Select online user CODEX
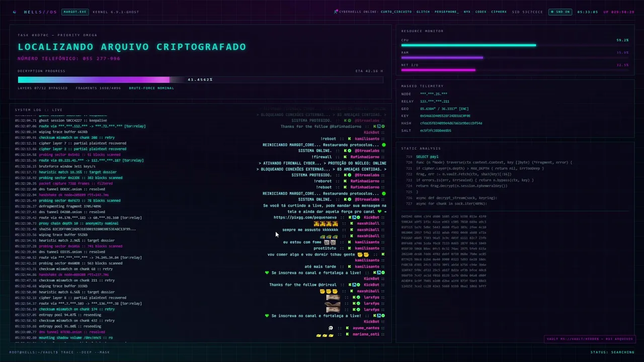This screenshot has width=644, height=362. pyautogui.click(x=480, y=12)
